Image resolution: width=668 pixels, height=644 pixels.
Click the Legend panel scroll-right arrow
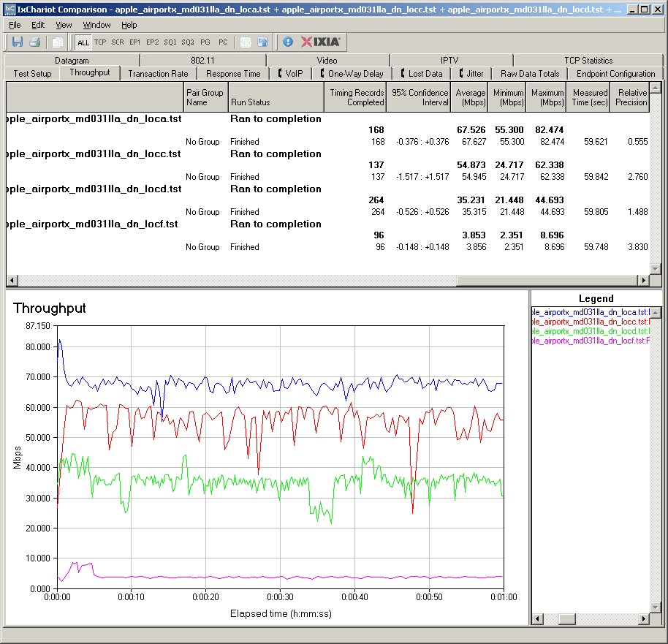tap(643, 619)
